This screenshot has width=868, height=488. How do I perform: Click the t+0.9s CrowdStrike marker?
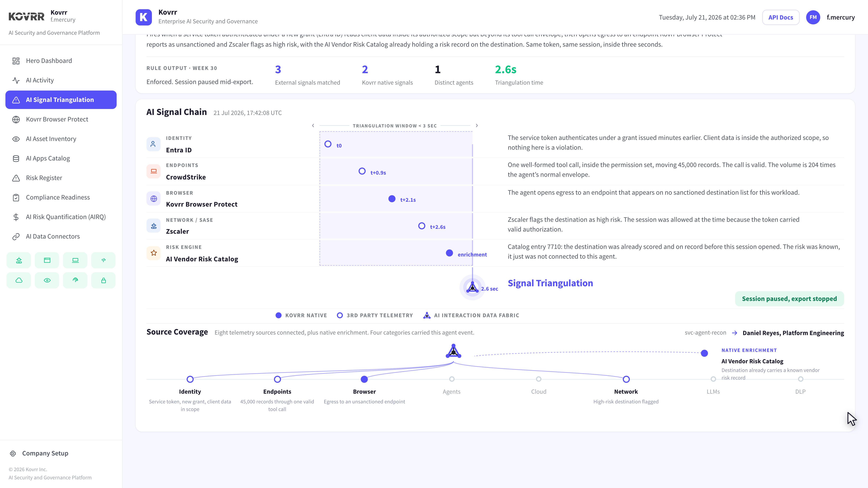pos(362,171)
